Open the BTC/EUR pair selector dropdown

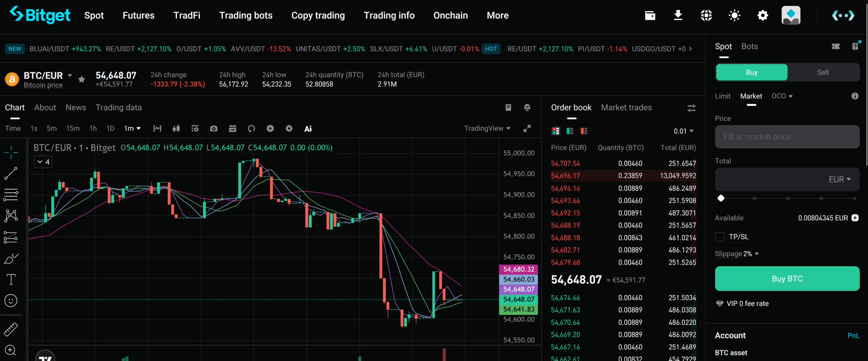click(x=70, y=75)
